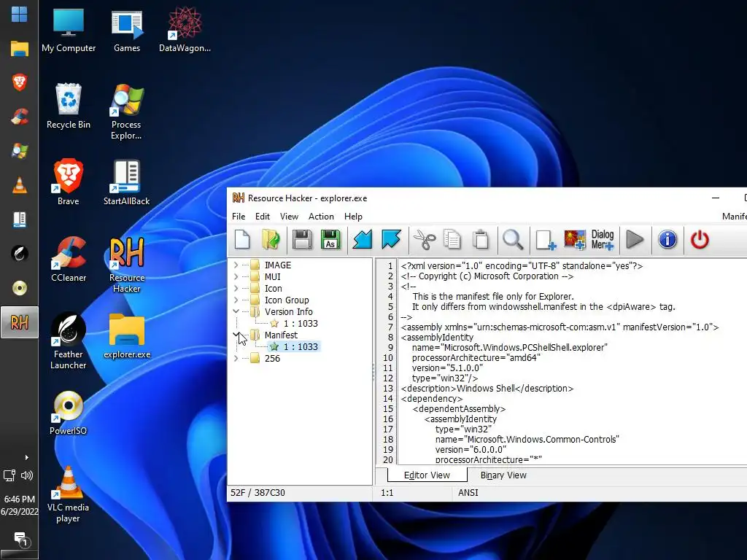Select the StartAllBack desktop shortcut
Image resolution: width=747 pixels, height=560 pixels.
coord(126,182)
